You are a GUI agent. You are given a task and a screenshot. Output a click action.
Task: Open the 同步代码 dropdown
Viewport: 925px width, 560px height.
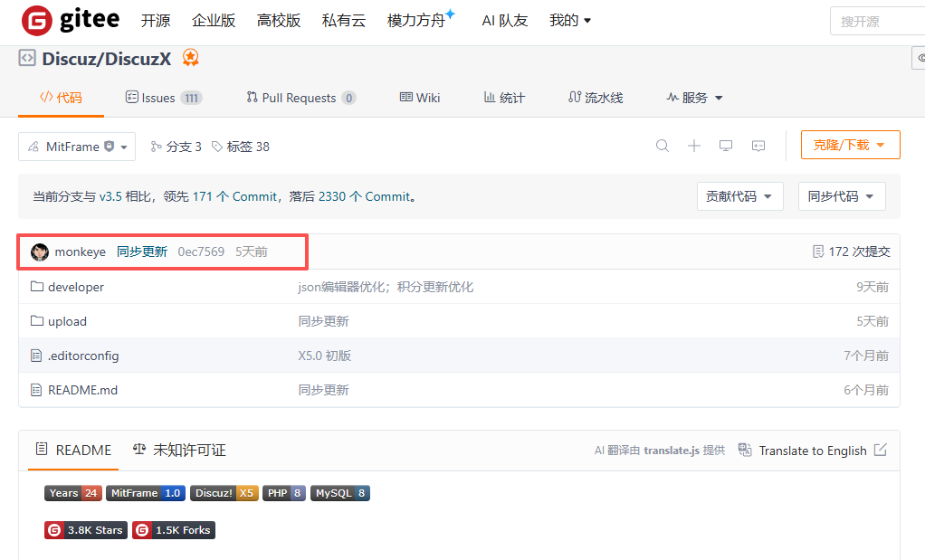point(841,196)
